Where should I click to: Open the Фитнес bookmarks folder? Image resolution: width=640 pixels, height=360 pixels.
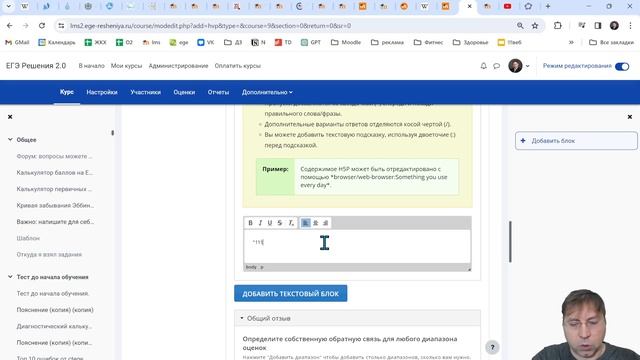coord(428,42)
